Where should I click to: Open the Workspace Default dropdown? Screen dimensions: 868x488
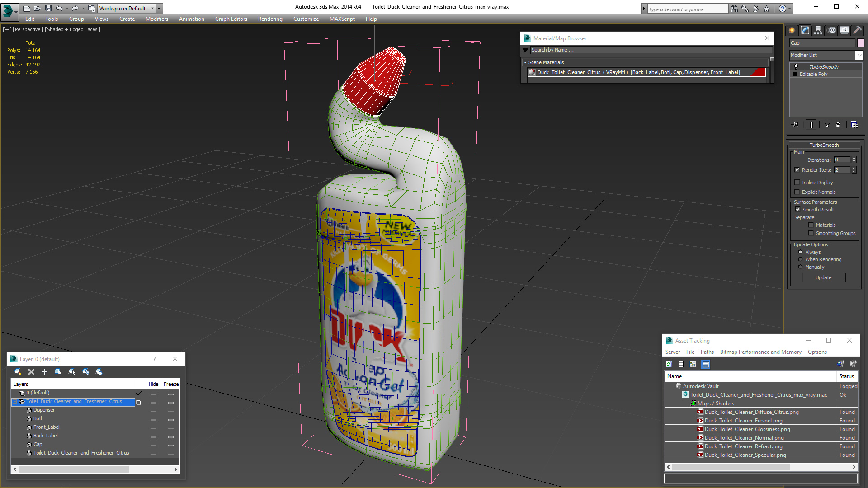[x=126, y=8]
